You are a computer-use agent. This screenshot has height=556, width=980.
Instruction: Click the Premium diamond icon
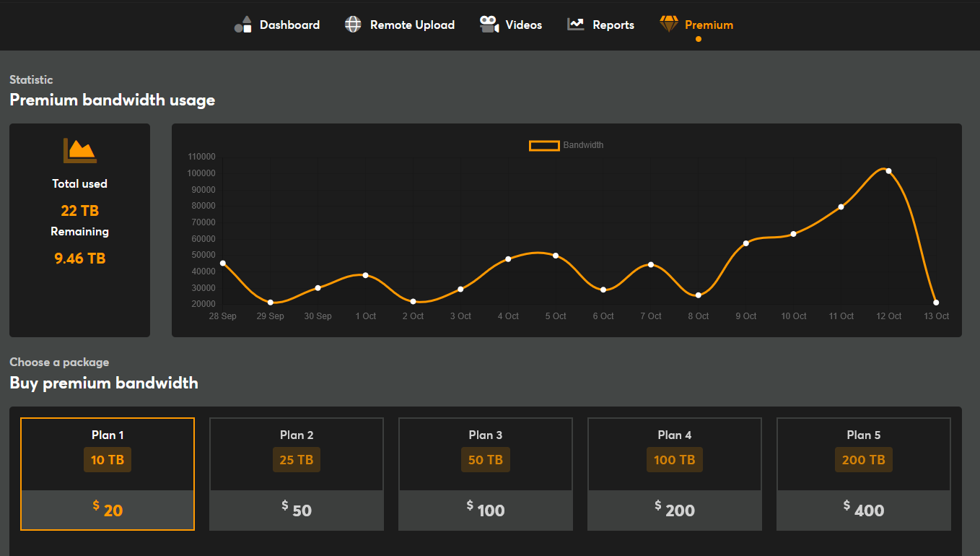coord(669,25)
